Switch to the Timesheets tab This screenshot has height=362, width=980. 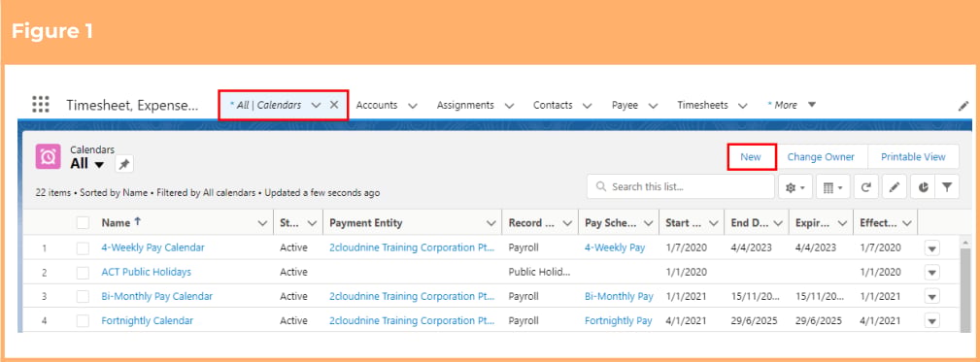click(x=702, y=105)
